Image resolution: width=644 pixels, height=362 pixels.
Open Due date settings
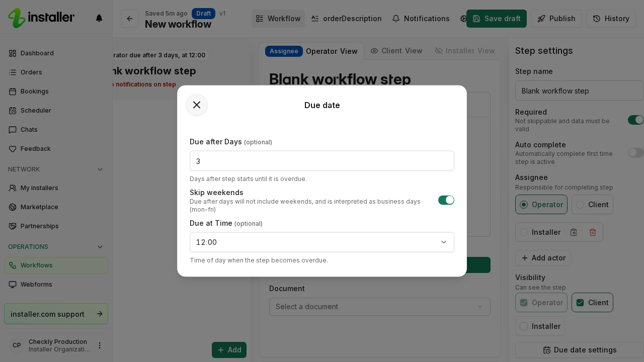(x=580, y=350)
